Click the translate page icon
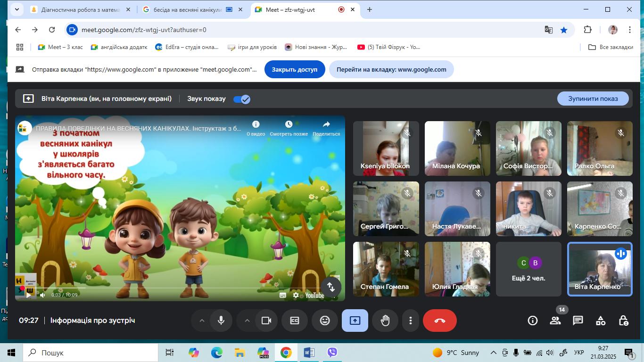This screenshot has height=362, width=644. coord(549,30)
